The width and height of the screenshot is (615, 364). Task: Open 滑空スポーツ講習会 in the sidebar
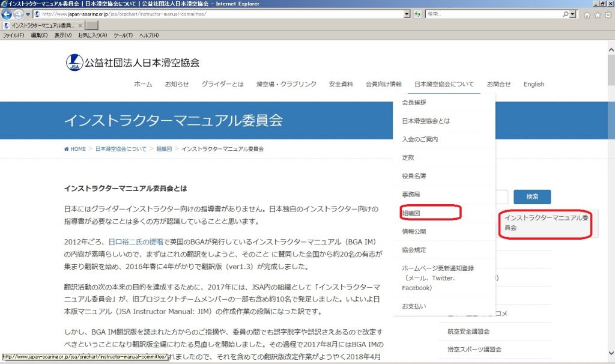point(474,350)
